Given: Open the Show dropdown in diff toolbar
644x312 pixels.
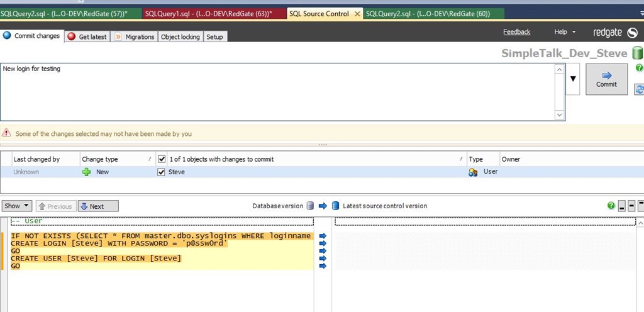Looking at the screenshot, I should [17, 206].
